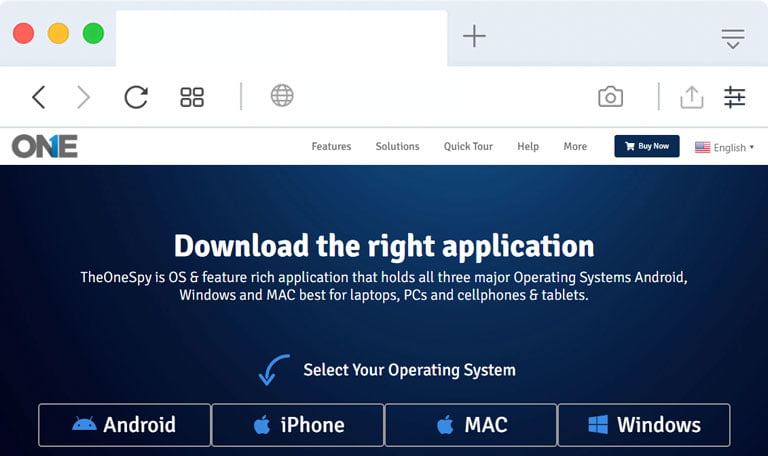Image resolution: width=768 pixels, height=456 pixels.
Task: Select the Windows operating system
Action: coord(644,425)
